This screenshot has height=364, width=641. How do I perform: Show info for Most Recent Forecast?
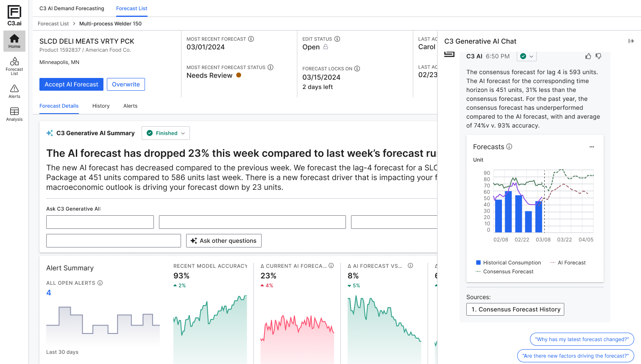251,39
